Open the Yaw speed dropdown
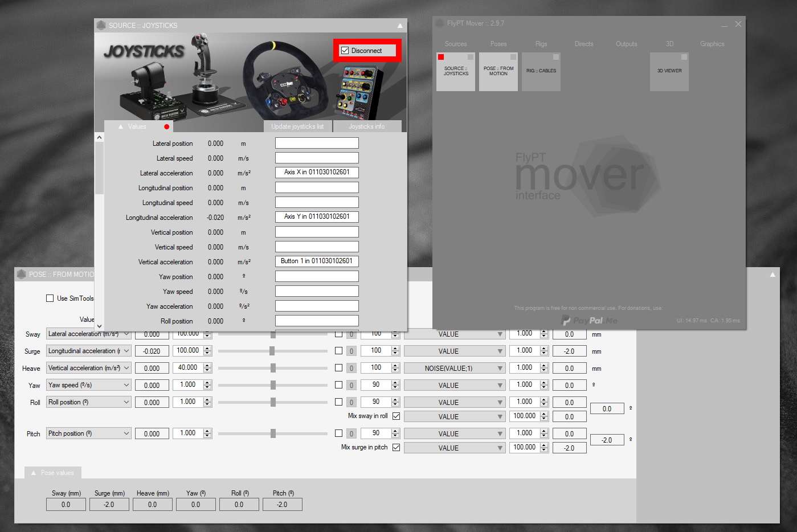 [89, 385]
